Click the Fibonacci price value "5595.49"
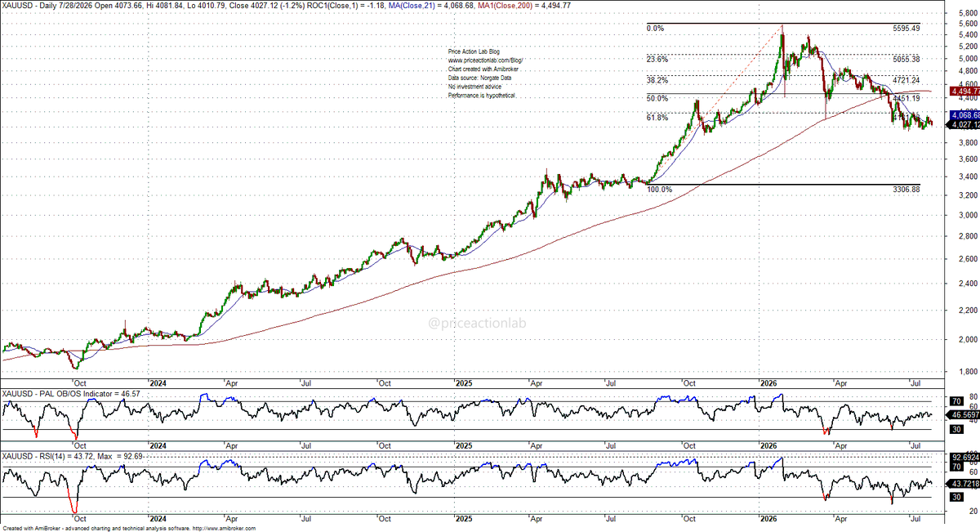 [906, 29]
